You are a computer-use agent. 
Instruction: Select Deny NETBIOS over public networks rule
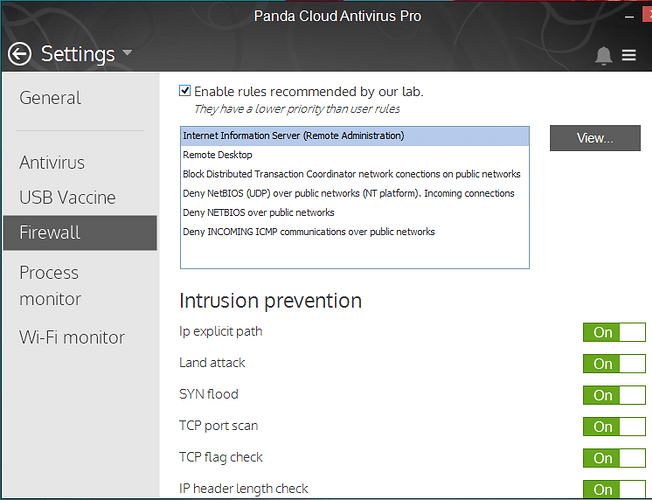pos(258,212)
